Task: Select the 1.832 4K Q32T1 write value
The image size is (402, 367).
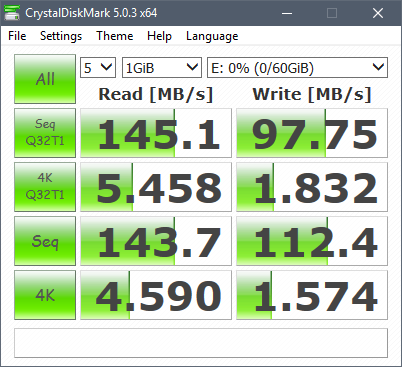Action: (312, 187)
